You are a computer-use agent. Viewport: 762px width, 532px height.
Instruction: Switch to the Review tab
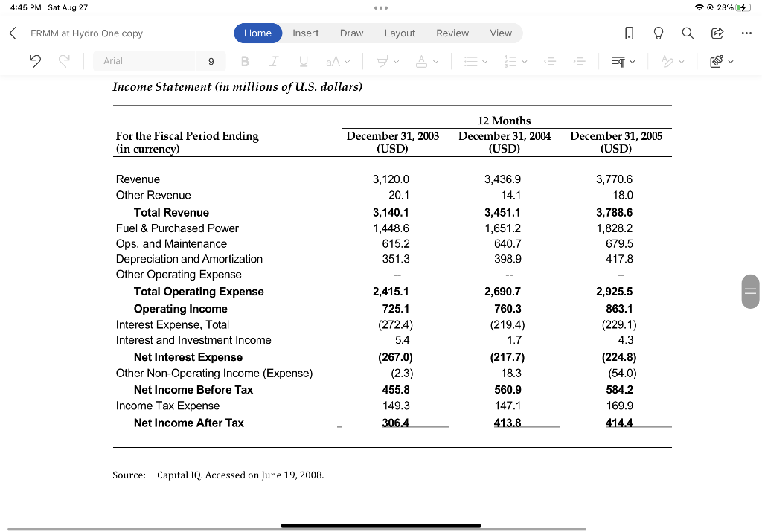coord(452,33)
